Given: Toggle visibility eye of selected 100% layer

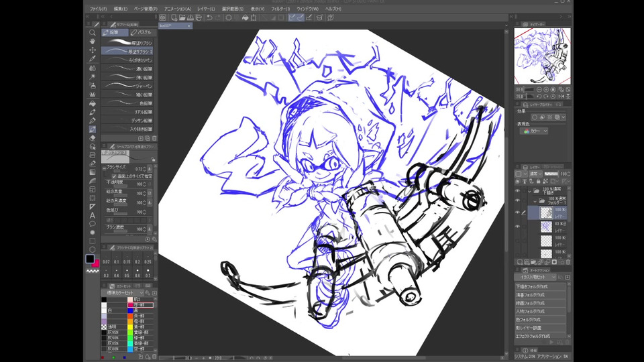Looking at the screenshot, I should click(517, 213).
